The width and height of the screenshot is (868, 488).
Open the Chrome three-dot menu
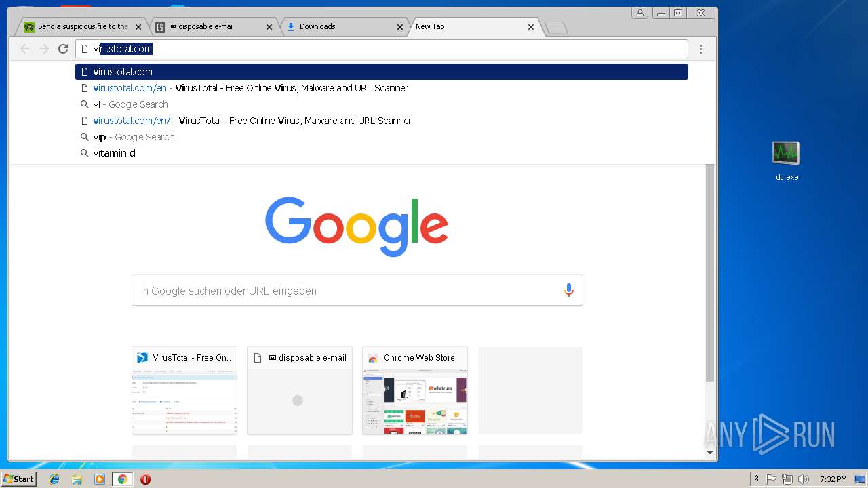tap(701, 49)
